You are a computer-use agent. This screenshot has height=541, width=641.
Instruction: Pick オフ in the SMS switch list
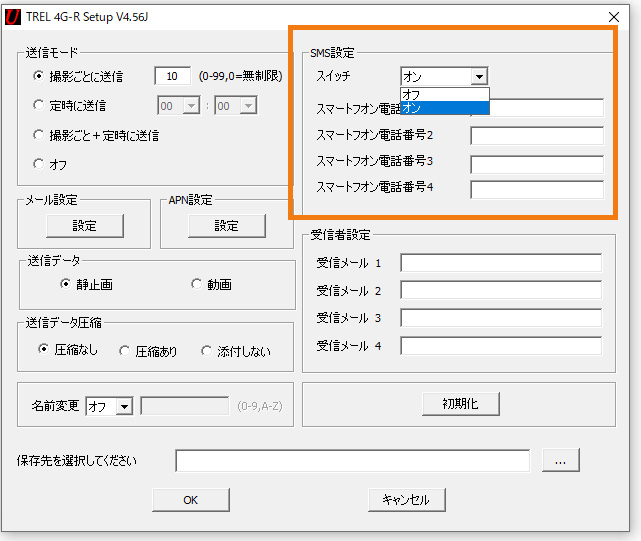tap(445, 94)
